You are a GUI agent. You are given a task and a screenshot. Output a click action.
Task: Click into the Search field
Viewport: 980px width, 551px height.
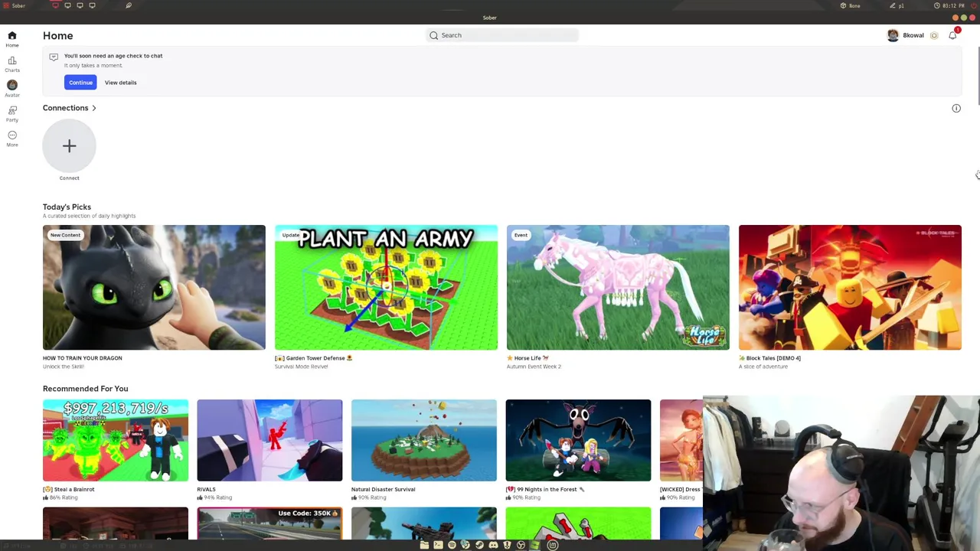(501, 35)
